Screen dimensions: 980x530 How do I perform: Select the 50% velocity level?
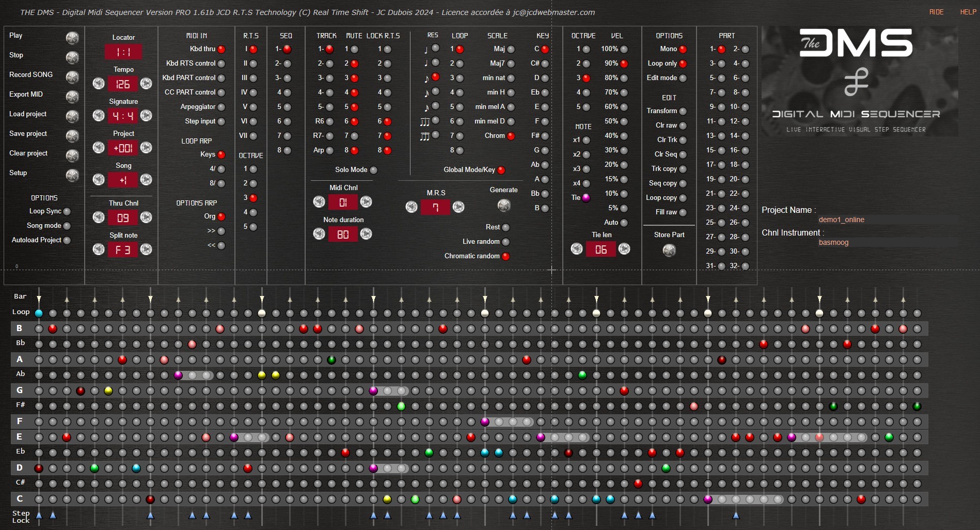click(x=624, y=122)
